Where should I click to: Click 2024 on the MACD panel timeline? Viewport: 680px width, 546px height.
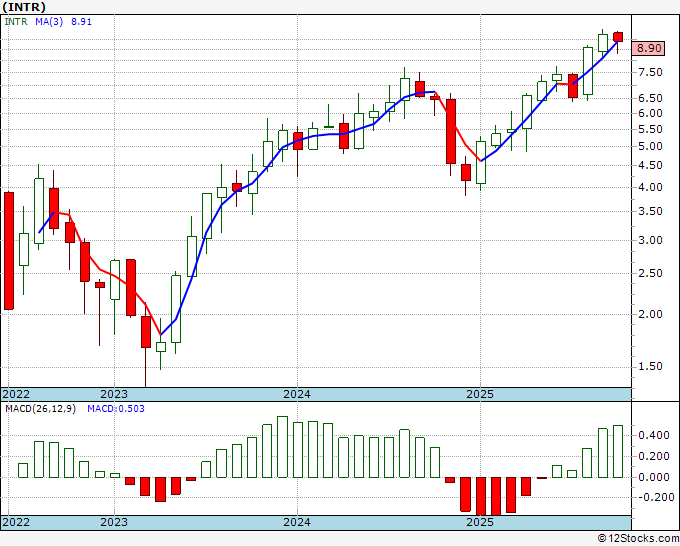297,522
